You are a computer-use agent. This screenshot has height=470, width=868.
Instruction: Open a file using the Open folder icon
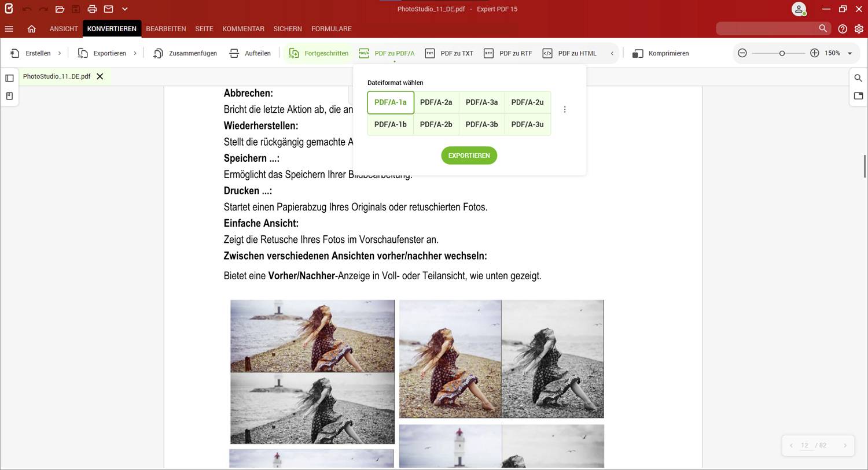click(x=60, y=9)
